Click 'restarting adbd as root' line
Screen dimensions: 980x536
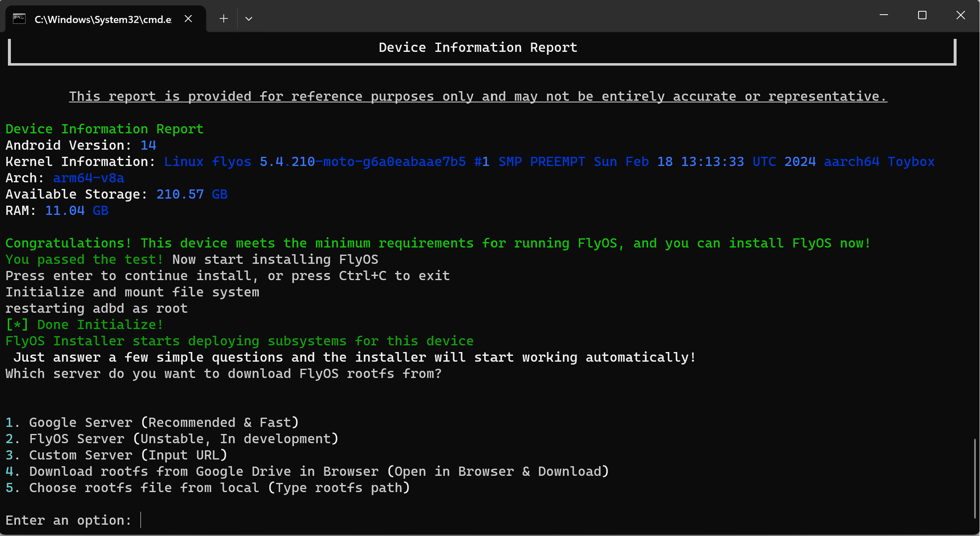pos(97,309)
